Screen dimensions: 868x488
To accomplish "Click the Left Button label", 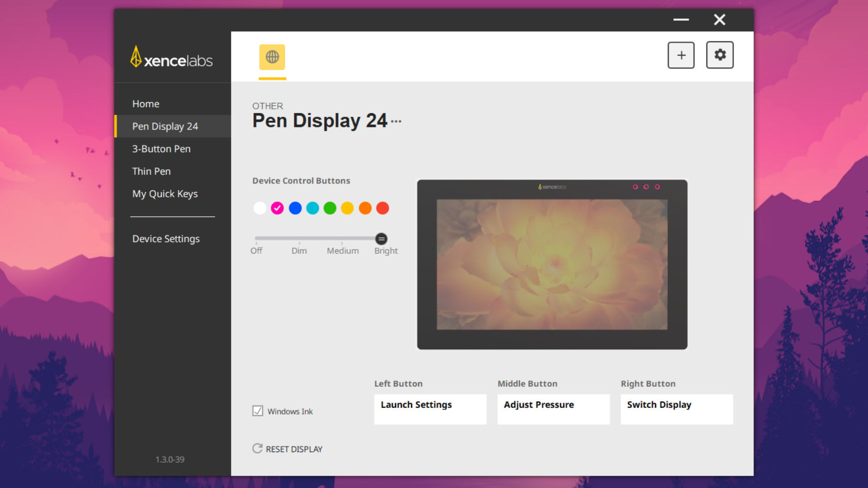I will [x=399, y=384].
